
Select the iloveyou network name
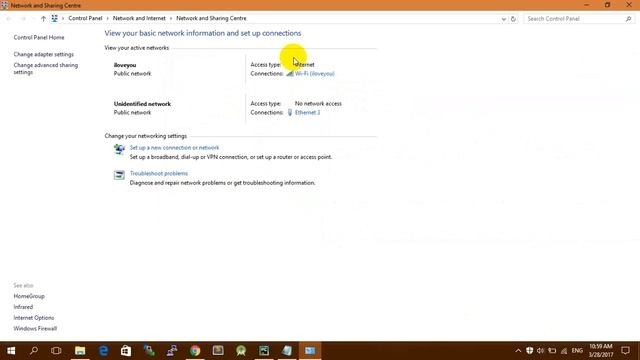[x=125, y=65]
